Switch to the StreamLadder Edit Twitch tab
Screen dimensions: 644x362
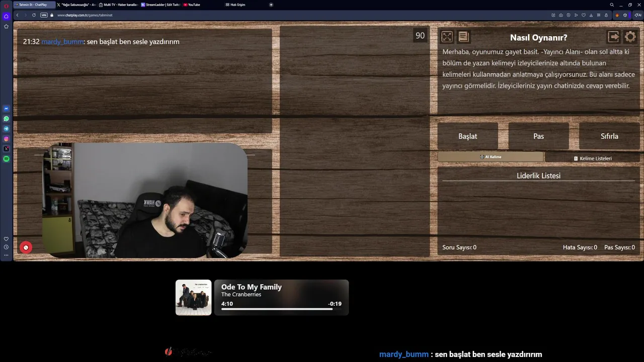[160, 5]
